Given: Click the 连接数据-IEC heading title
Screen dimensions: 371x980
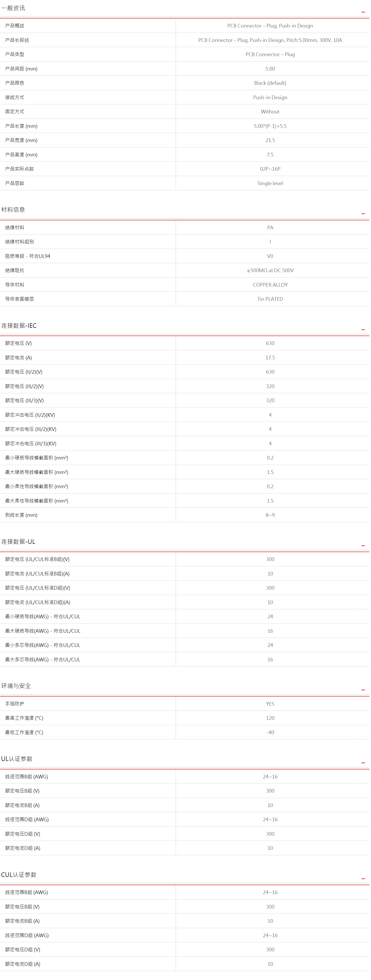Looking at the screenshot, I should tap(19, 325).
